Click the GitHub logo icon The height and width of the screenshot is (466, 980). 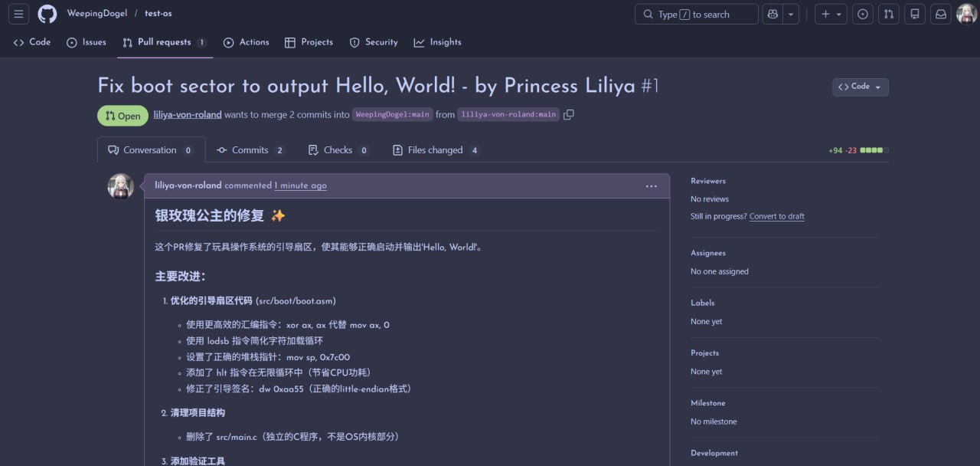click(x=47, y=14)
